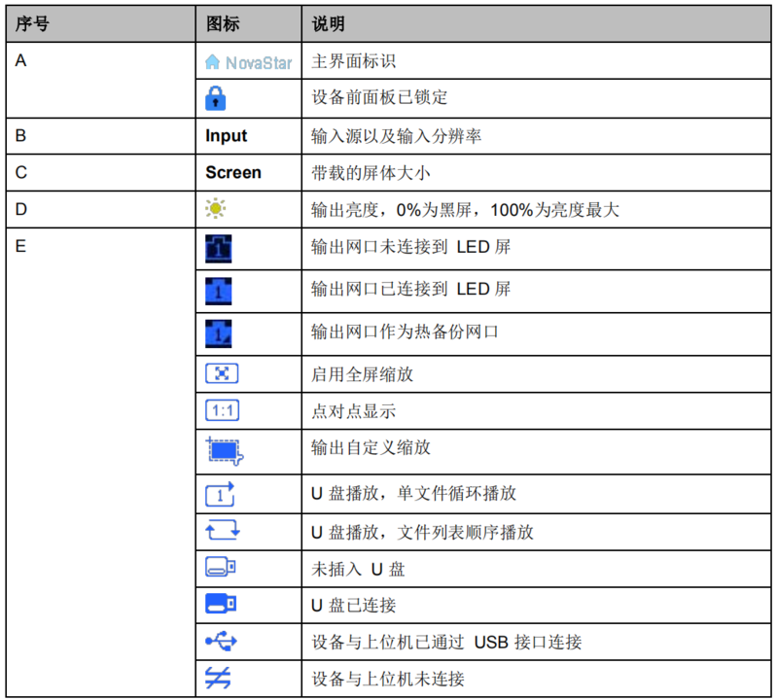The height and width of the screenshot is (700, 778).
Task: Click row letter B cell
Action: coord(101,136)
